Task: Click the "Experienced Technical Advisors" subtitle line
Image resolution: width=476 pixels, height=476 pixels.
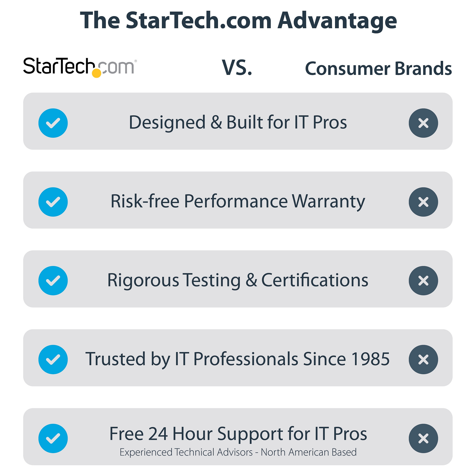Action: (x=238, y=452)
